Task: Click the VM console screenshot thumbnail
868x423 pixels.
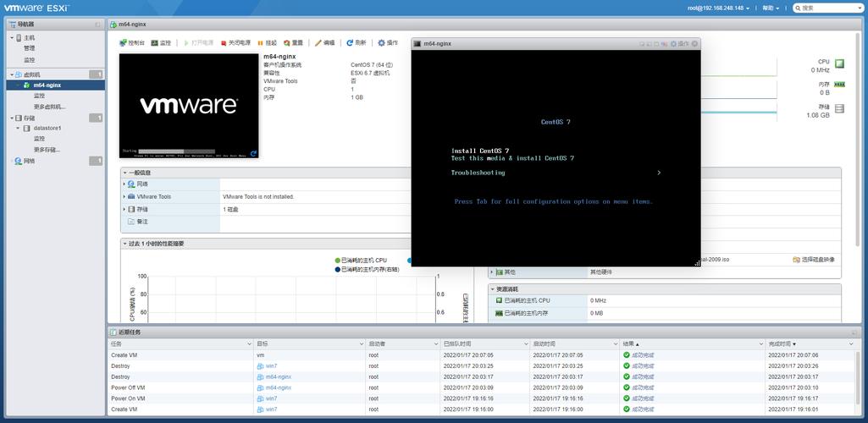Action: (x=189, y=106)
